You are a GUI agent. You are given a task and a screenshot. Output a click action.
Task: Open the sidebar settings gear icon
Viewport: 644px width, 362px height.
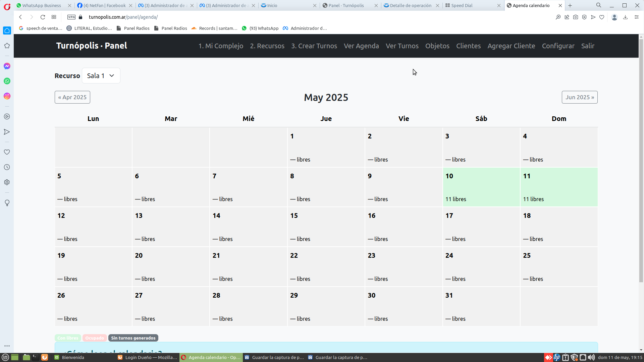point(7,182)
